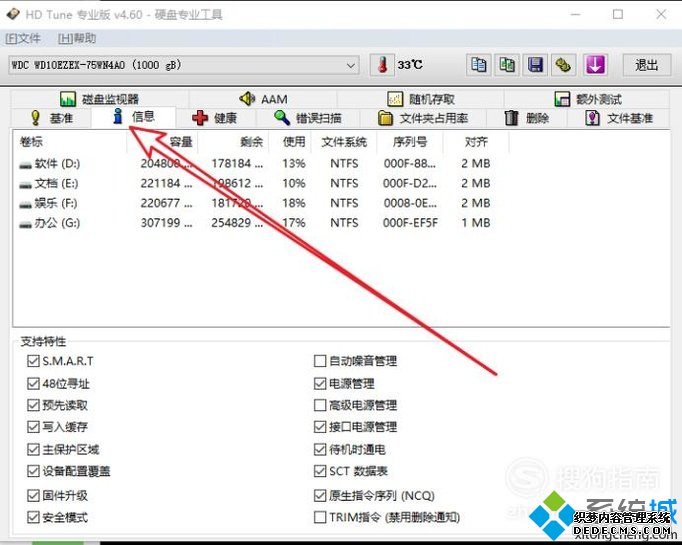
Task: Click the purple download arrow icon
Action: click(595, 65)
